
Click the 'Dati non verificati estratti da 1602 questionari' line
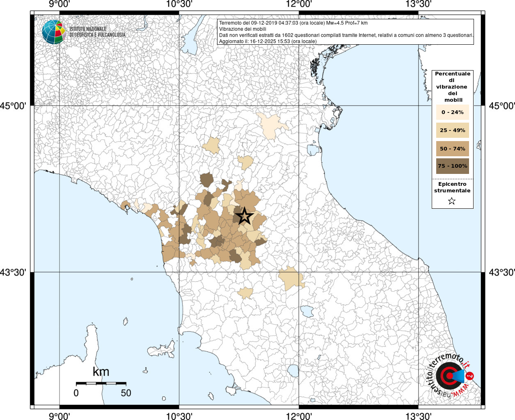point(346,35)
